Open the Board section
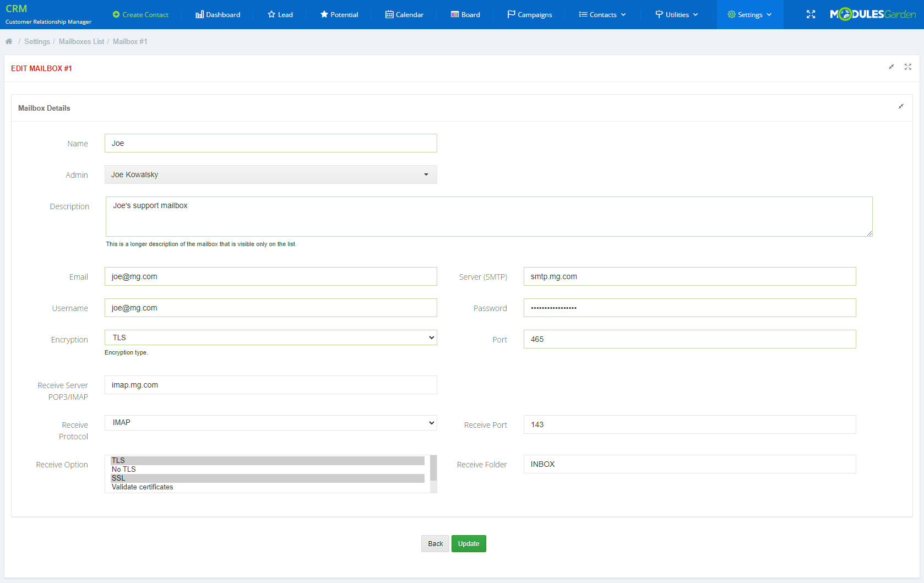This screenshot has width=924, height=583. coord(465,14)
